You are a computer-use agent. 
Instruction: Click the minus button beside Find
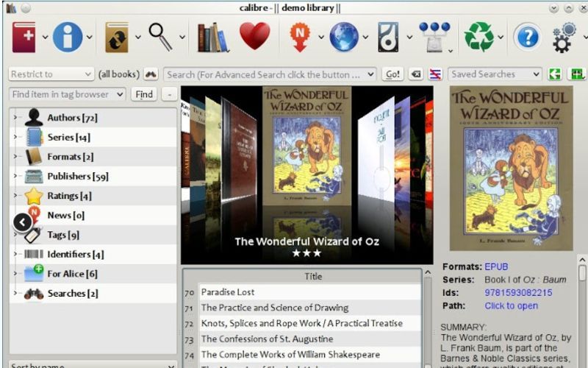point(169,94)
